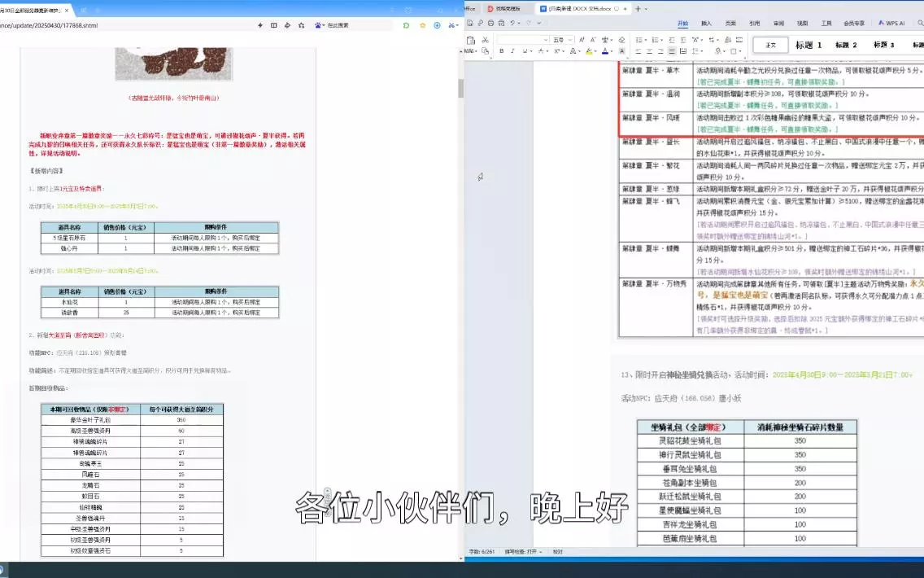924x578 pixels.
Task: Click the character shading A icon
Action: tap(621, 51)
